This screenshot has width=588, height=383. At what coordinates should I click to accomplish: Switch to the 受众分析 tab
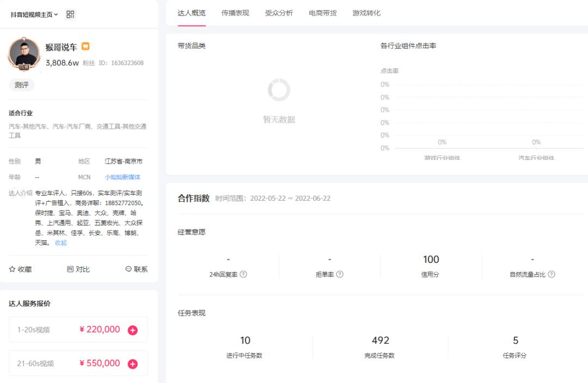(279, 13)
